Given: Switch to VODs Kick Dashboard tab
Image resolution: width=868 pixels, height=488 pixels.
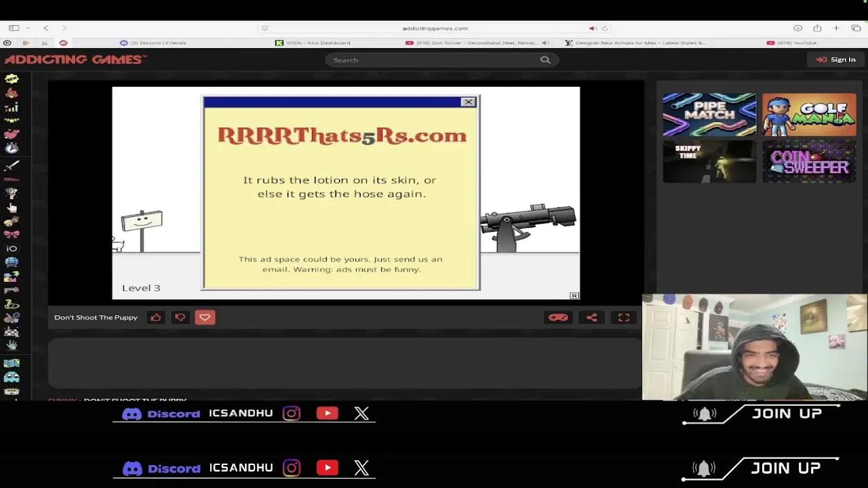Looking at the screenshot, I should click(x=313, y=43).
